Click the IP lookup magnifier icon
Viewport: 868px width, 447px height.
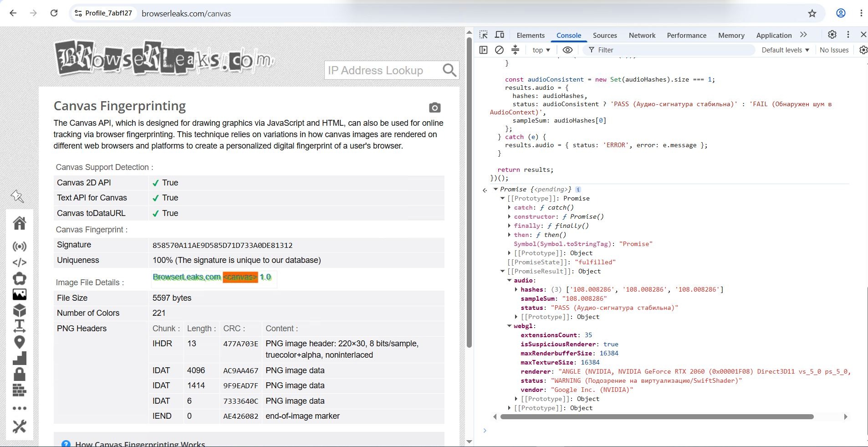pyautogui.click(x=449, y=70)
